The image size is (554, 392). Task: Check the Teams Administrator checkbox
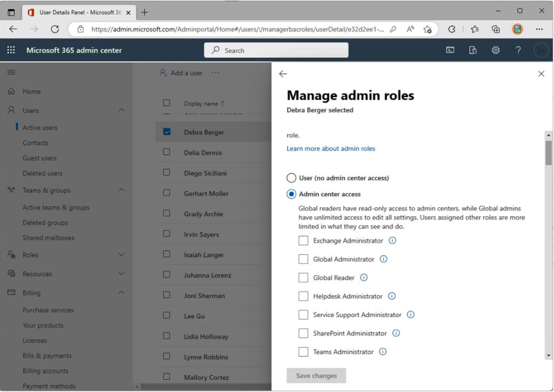[303, 352]
